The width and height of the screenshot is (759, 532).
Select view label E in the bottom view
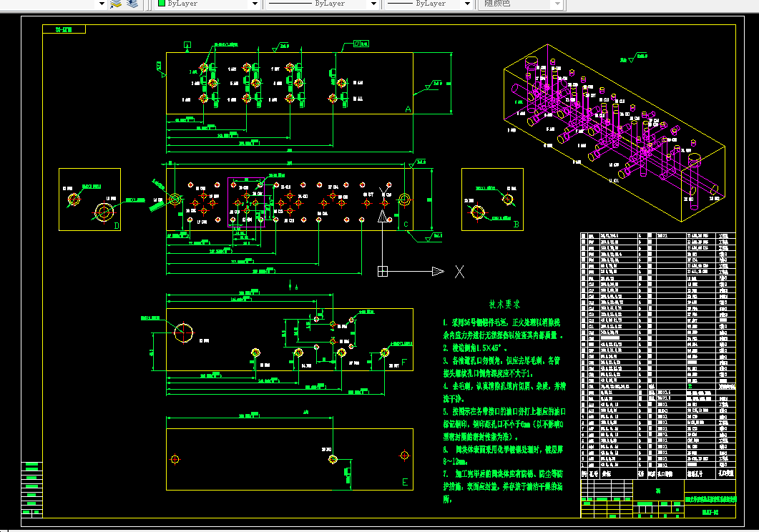tap(405, 482)
